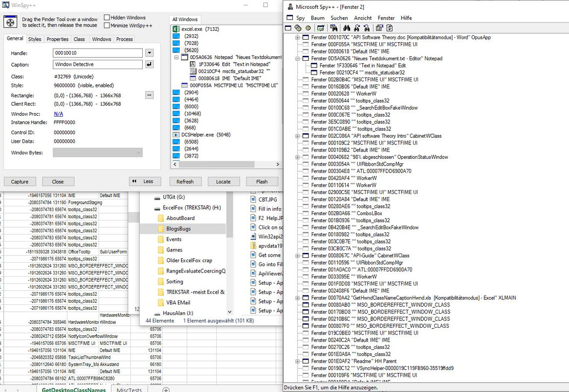Viewport: 569px width, 392px height.
Task: Click the excel.exe icon in All Windows tree
Action: tap(176, 29)
